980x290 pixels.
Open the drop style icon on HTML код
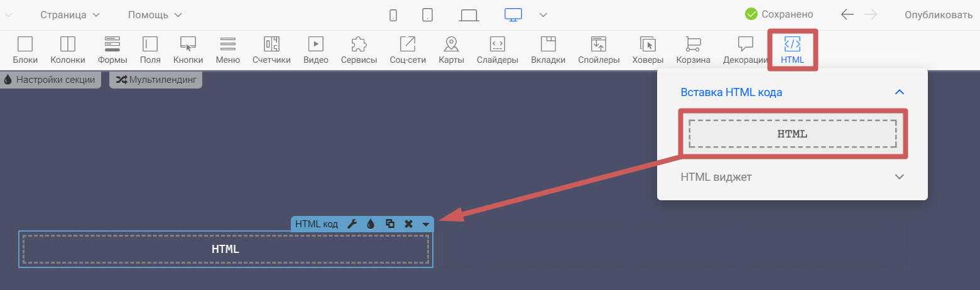371,224
